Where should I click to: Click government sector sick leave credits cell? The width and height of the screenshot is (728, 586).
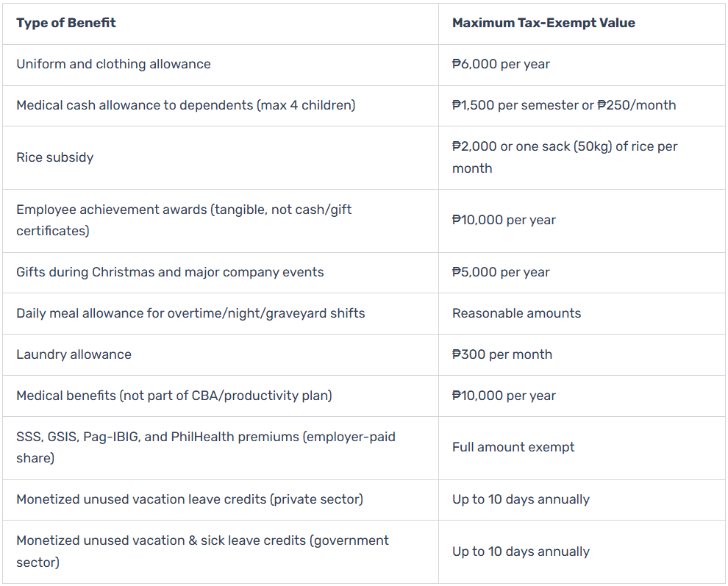pos(202,551)
